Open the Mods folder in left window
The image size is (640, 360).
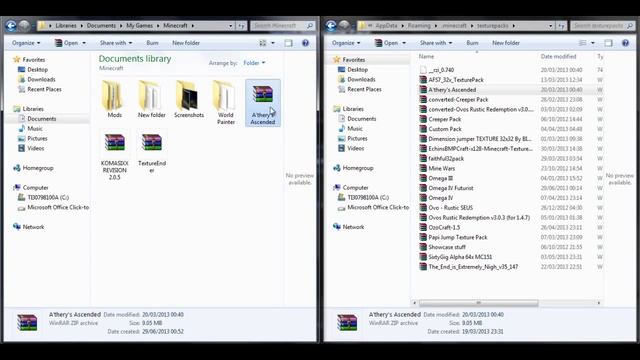pos(114,99)
